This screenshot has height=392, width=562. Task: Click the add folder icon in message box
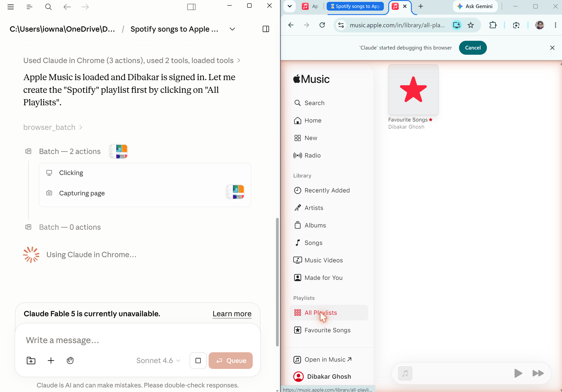[31, 360]
